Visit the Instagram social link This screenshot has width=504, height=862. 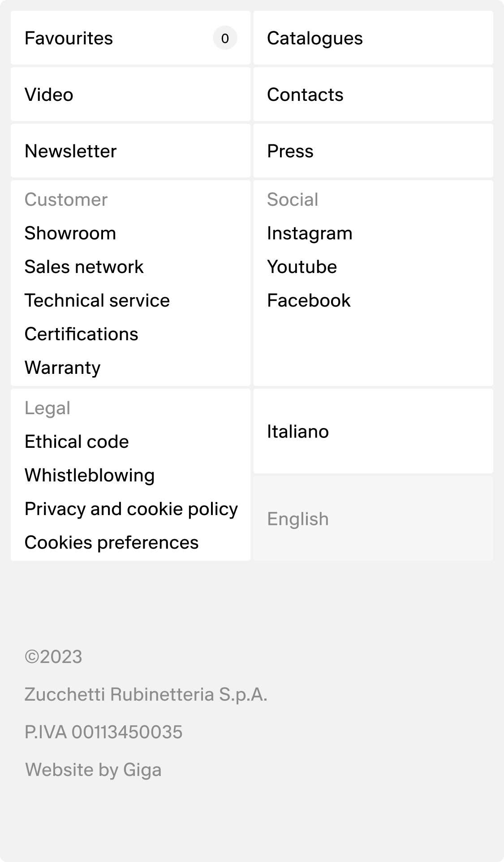tap(310, 234)
